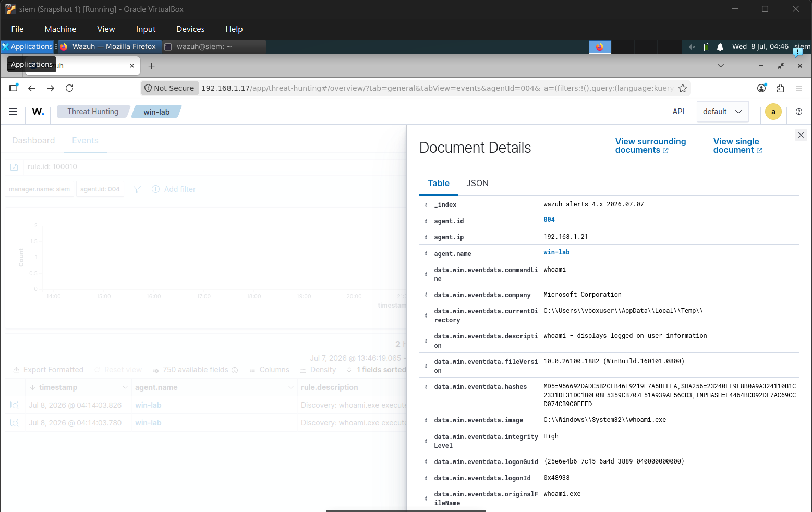812x512 pixels.
Task: Select the Table tab in Document Details
Action: [439, 183]
